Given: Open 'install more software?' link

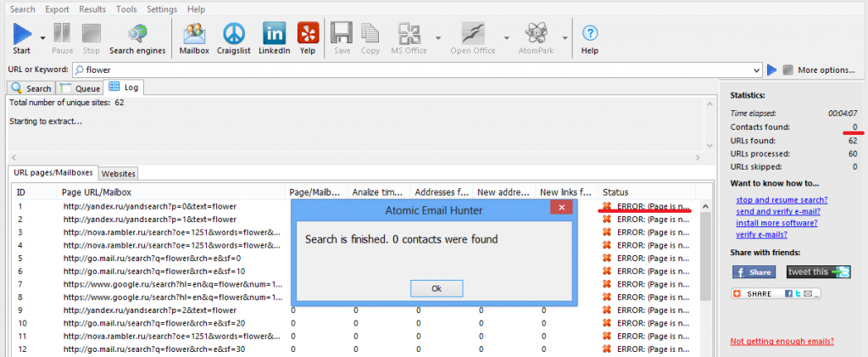Looking at the screenshot, I should [776, 223].
